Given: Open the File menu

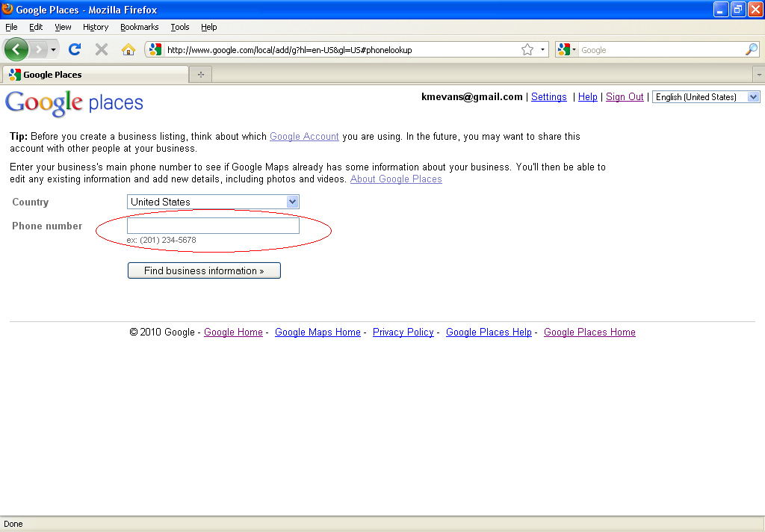Looking at the screenshot, I should pyautogui.click(x=11, y=27).
